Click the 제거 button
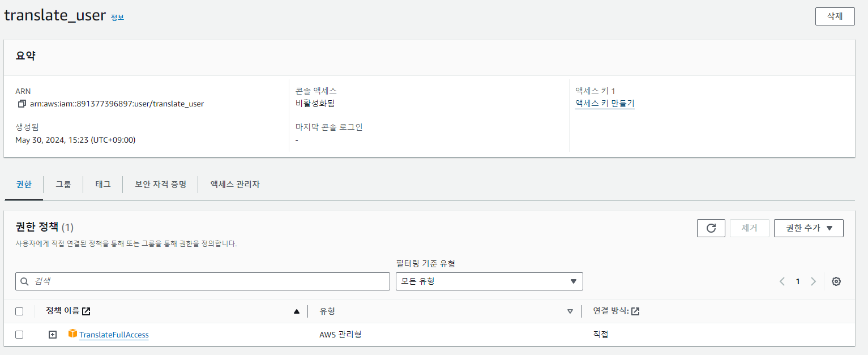 click(x=749, y=228)
